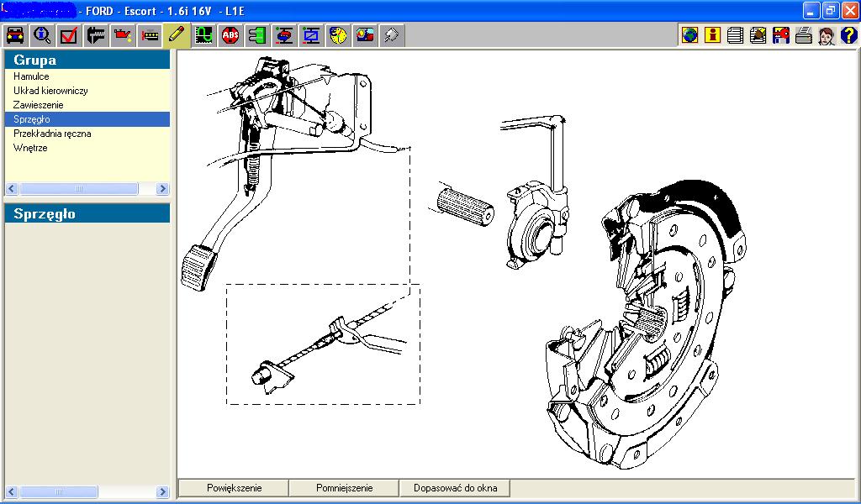Open the green oscilloscope waveform icon
Screen dimensions: 861x504
coord(203,35)
